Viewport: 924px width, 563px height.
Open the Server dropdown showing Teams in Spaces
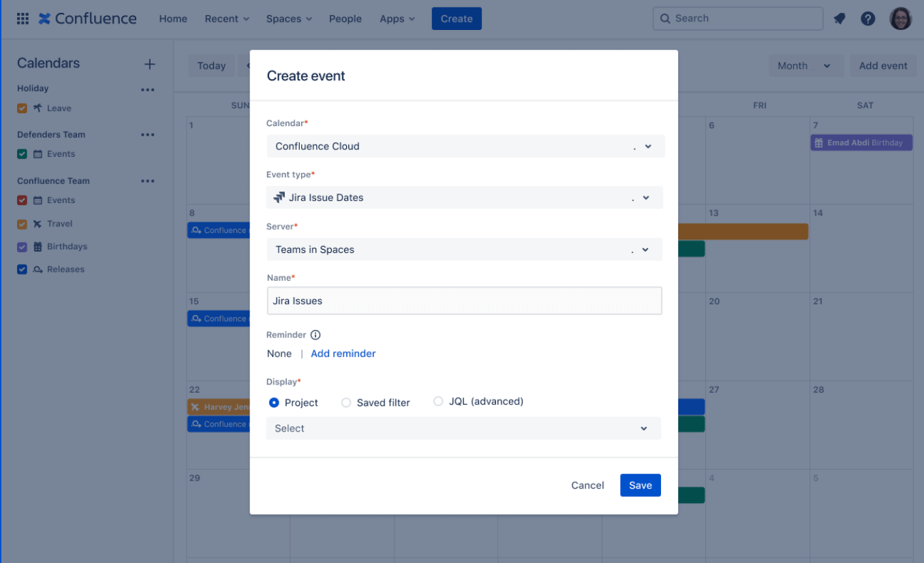pyautogui.click(x=465, y=249)
